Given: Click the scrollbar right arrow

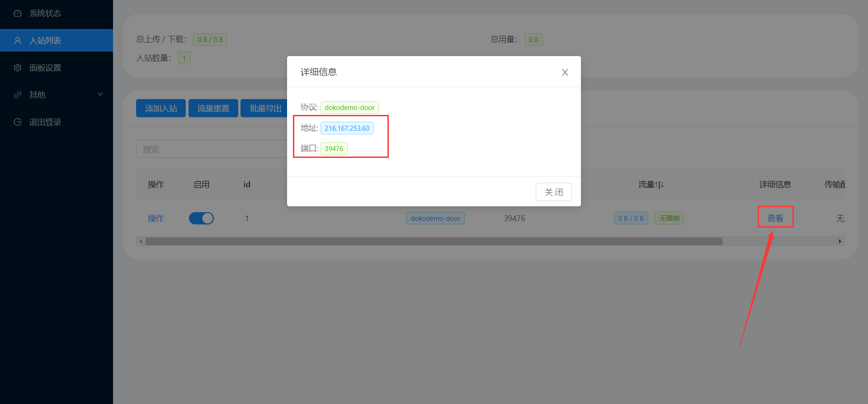Looking at the screenshot, I should (840, 242).
